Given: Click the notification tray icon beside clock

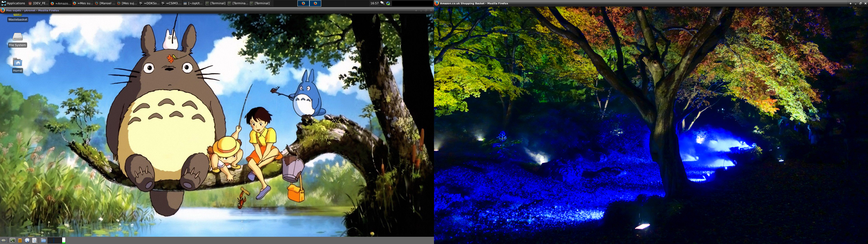Looking at the screenshot, I should (382, 3).
